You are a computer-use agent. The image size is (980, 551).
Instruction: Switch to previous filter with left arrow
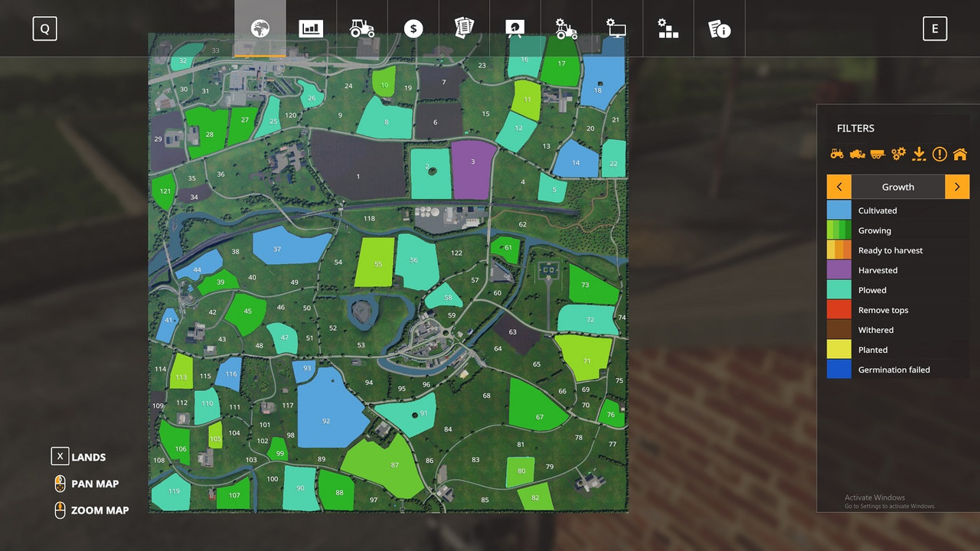[x=839, y=187]
